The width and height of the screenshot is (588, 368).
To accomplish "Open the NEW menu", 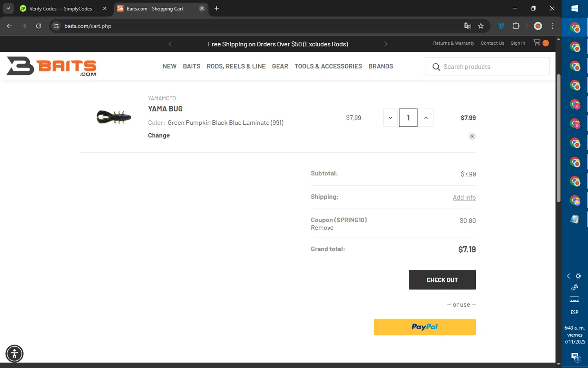I will click(x=169, y=66).
